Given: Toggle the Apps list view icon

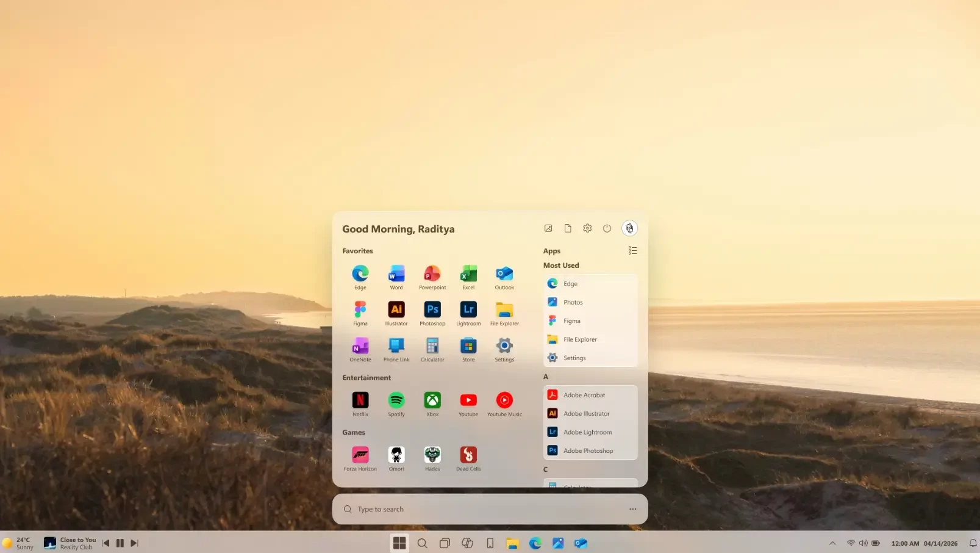Looking at the screenshot, I should tap(632, 251).
